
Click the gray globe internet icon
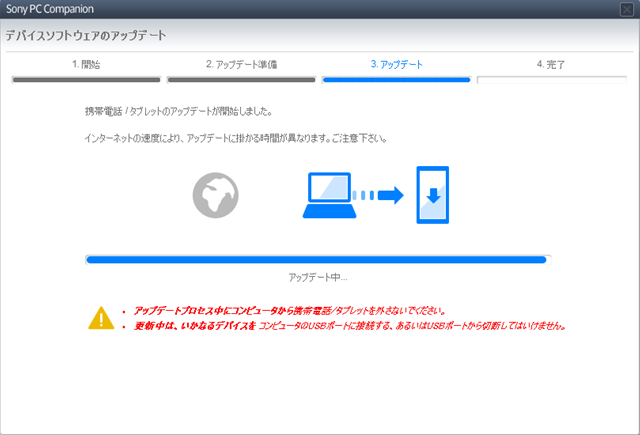pos(216,195)
